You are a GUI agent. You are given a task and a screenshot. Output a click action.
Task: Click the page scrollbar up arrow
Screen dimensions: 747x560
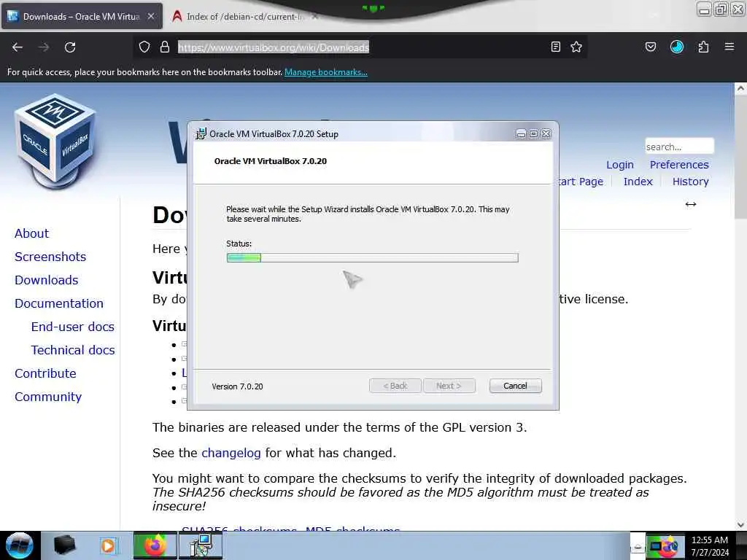[740, 88]
